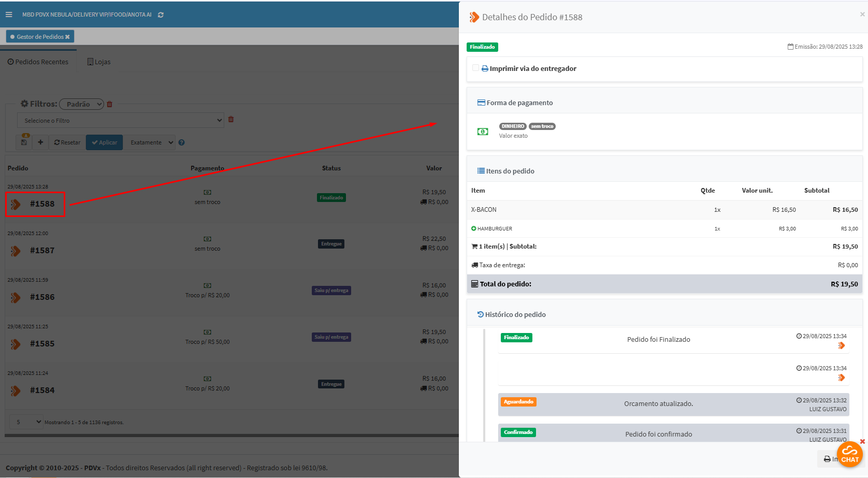868x478 pixels.
Task: Expand the Selecione o Filtro dropdown
Action: (121, 121)
